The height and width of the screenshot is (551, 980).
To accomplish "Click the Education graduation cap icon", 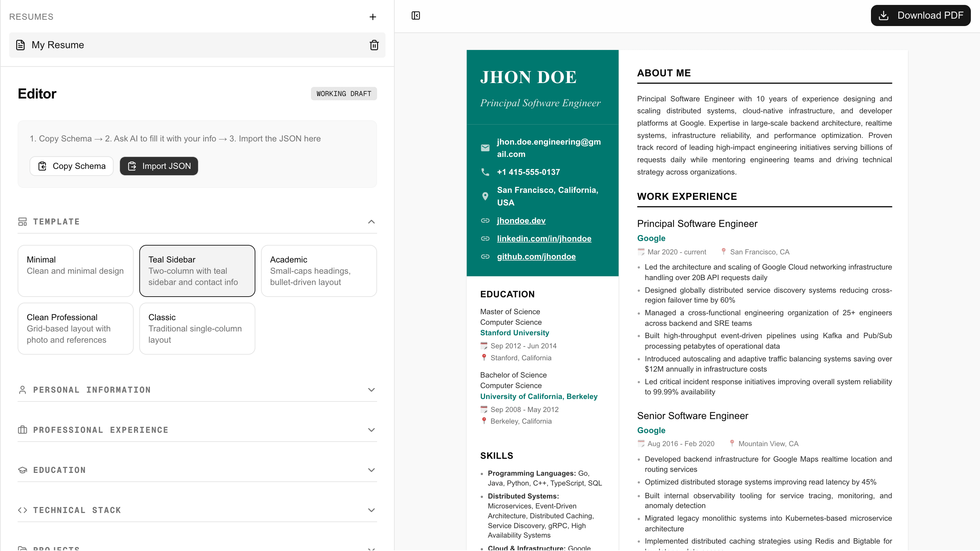I will tap(23, 470).
